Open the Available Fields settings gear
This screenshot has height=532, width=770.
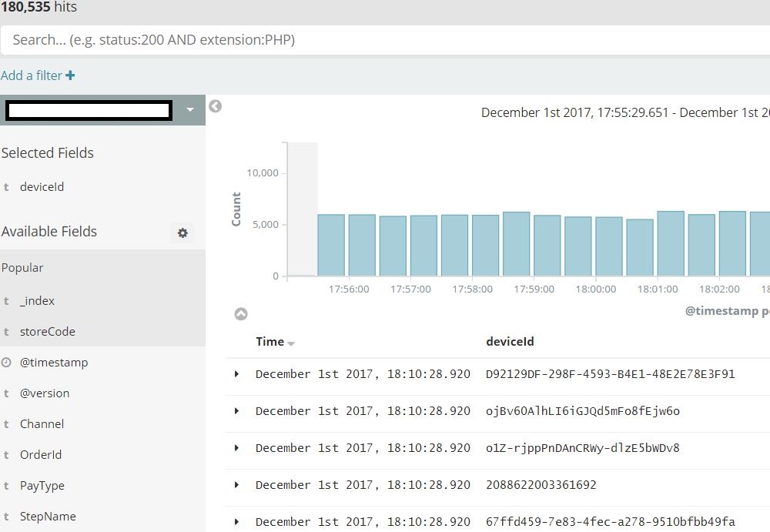(x=182, y=233)
